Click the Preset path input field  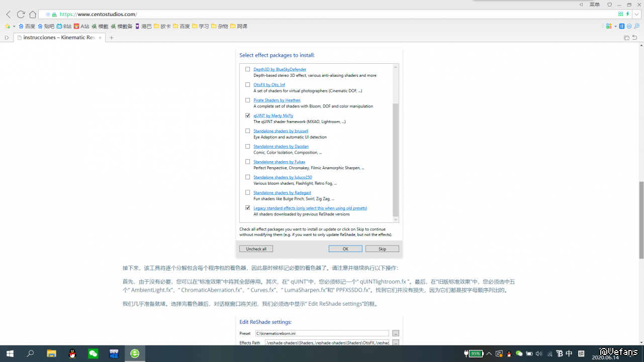click(x=322, y=333)
